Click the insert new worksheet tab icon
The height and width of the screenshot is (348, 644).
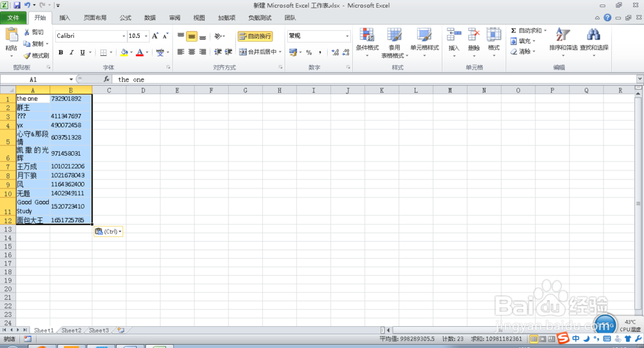pyautogui.click(x=121, y=330)
